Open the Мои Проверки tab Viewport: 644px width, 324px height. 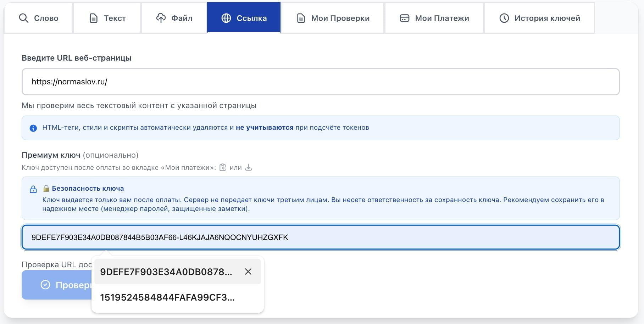(x=333, y=18)
